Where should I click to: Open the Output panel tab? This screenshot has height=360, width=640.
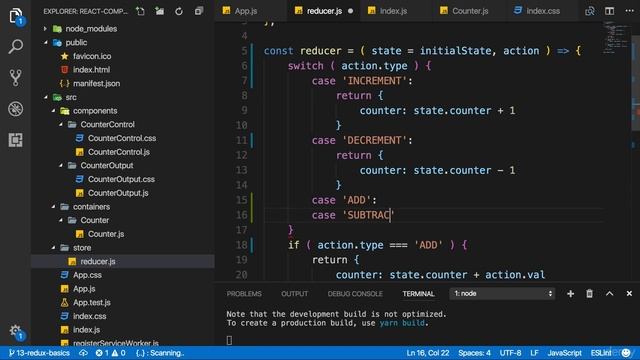[x=294, y=294]
